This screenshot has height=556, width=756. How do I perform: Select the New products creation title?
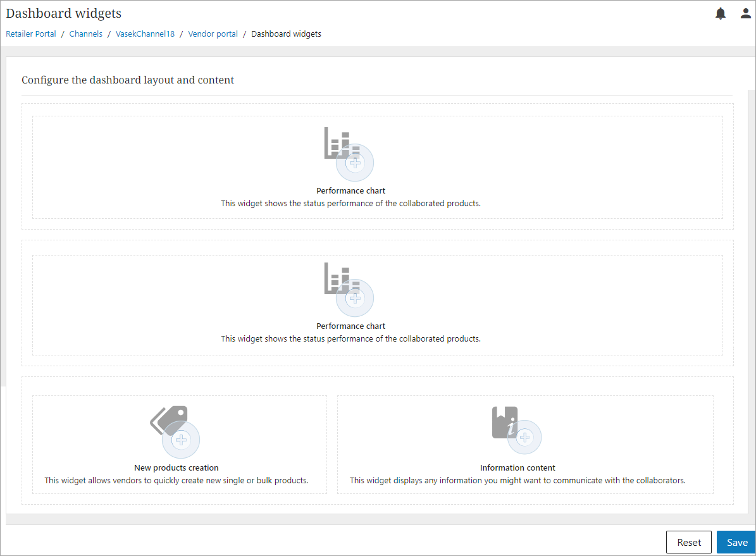[x=177, y=468]
